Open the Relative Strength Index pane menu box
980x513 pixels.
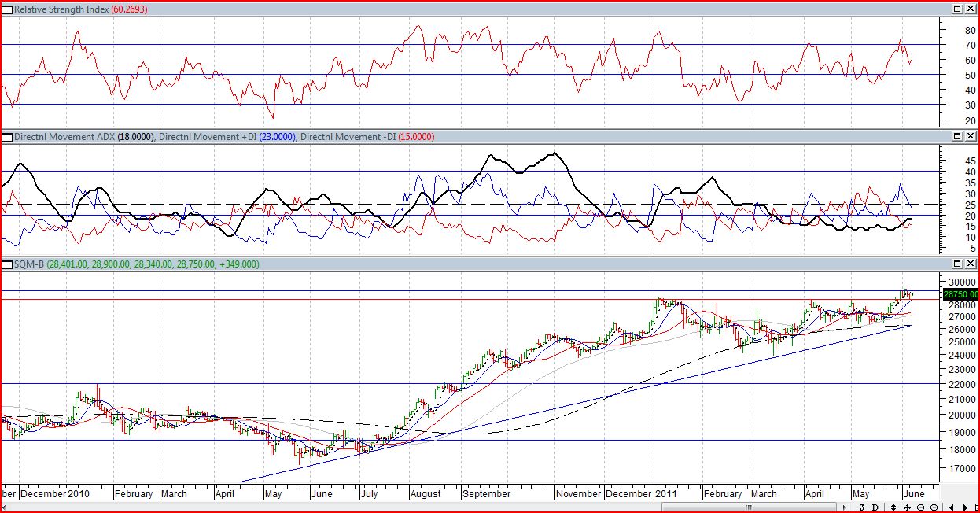pos(7,9)
